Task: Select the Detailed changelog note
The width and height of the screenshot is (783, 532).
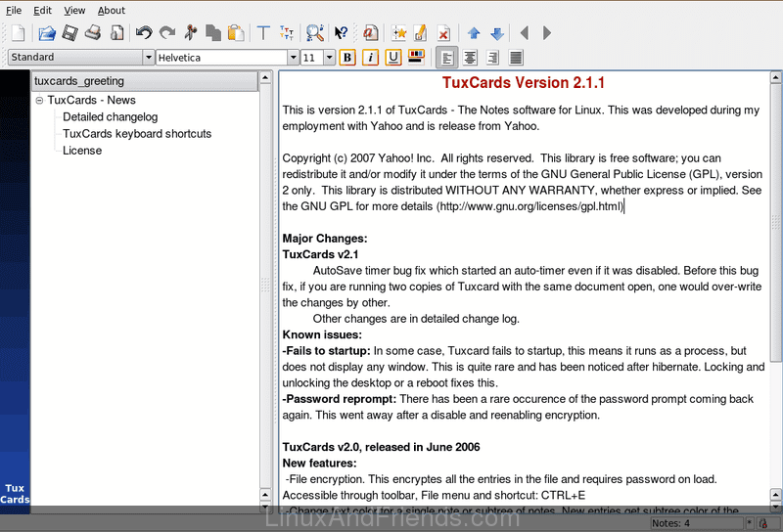Action: 109,116
